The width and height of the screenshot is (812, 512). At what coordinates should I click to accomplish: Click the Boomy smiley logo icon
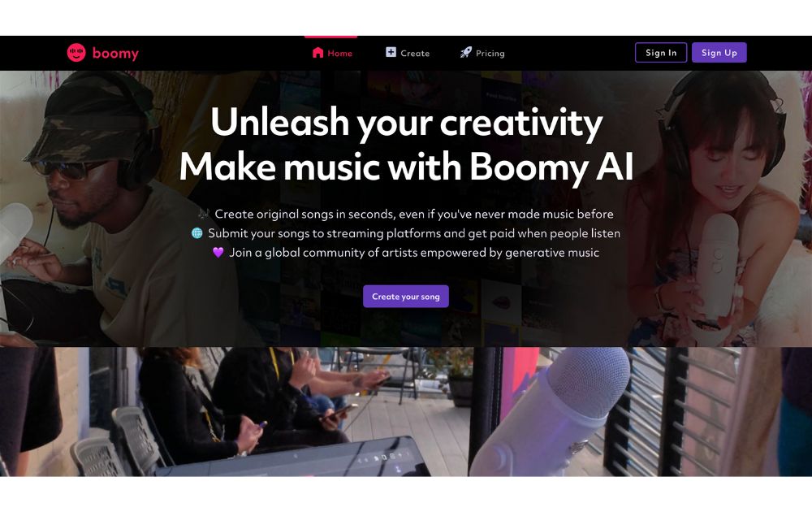(x=76, y=53)
